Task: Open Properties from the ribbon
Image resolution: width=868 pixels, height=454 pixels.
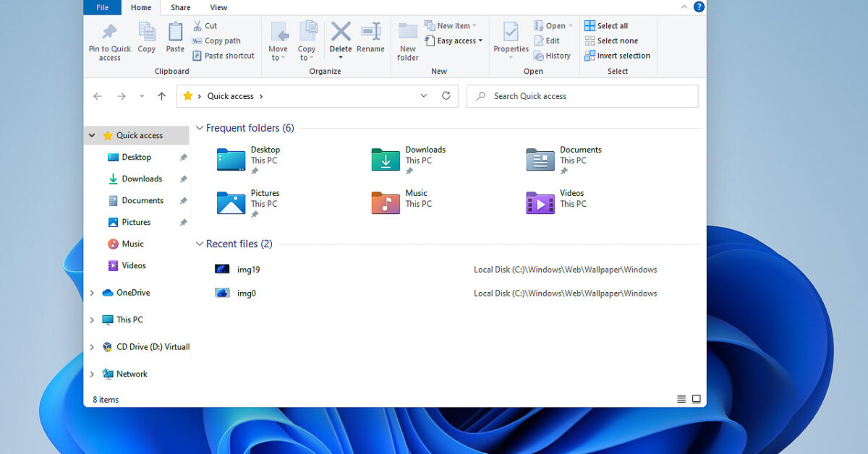Action: 511,33
